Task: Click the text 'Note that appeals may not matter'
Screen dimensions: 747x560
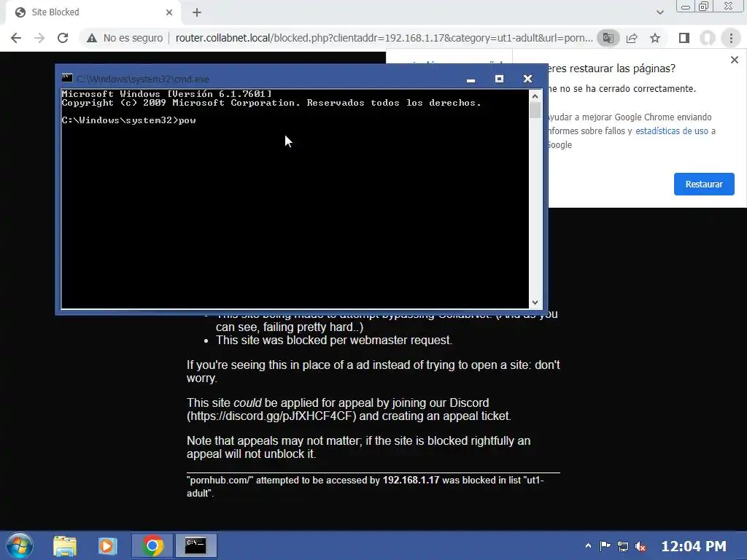Action: [274, 441]
